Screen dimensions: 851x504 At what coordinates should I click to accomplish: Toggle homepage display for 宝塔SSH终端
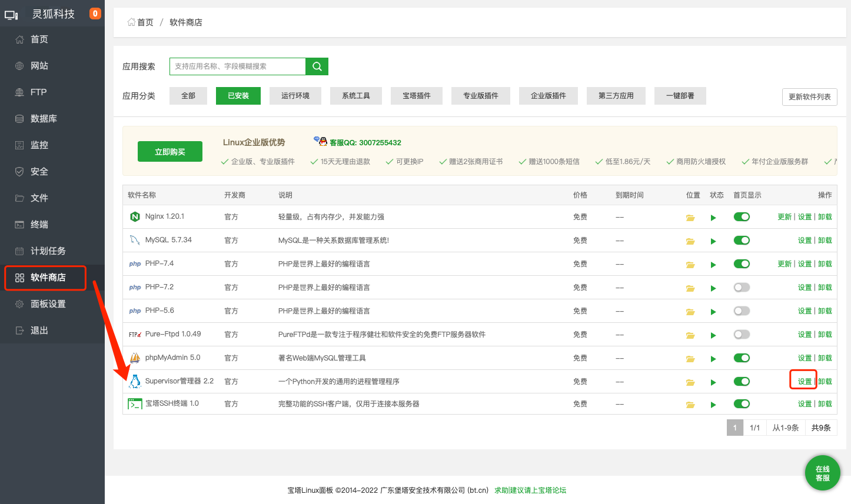coord(742,404)
